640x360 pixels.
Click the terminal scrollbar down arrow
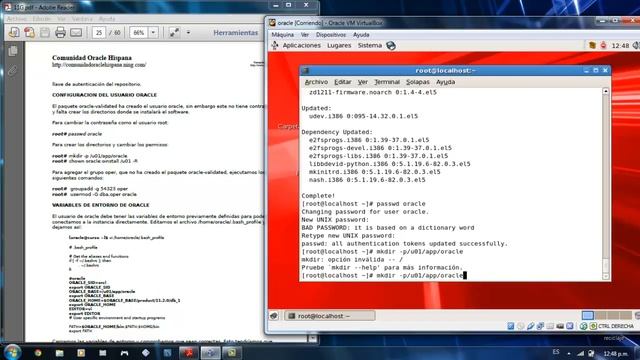coord(606,276)
